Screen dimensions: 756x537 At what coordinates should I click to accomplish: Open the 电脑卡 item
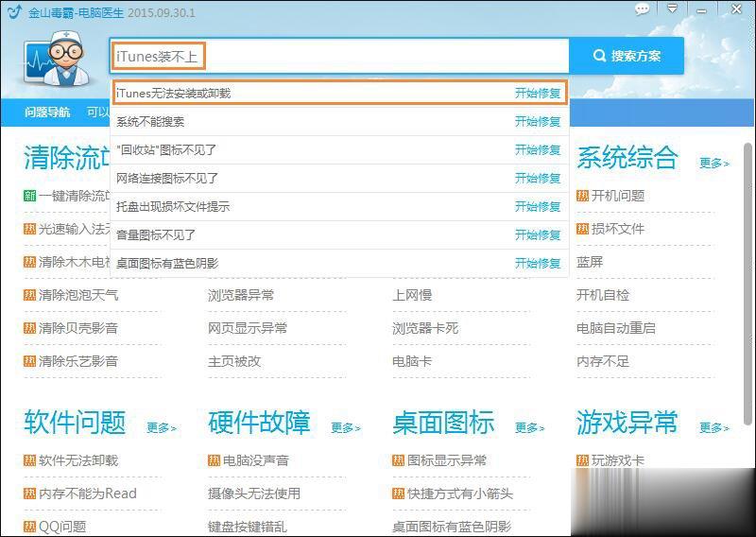412,361
